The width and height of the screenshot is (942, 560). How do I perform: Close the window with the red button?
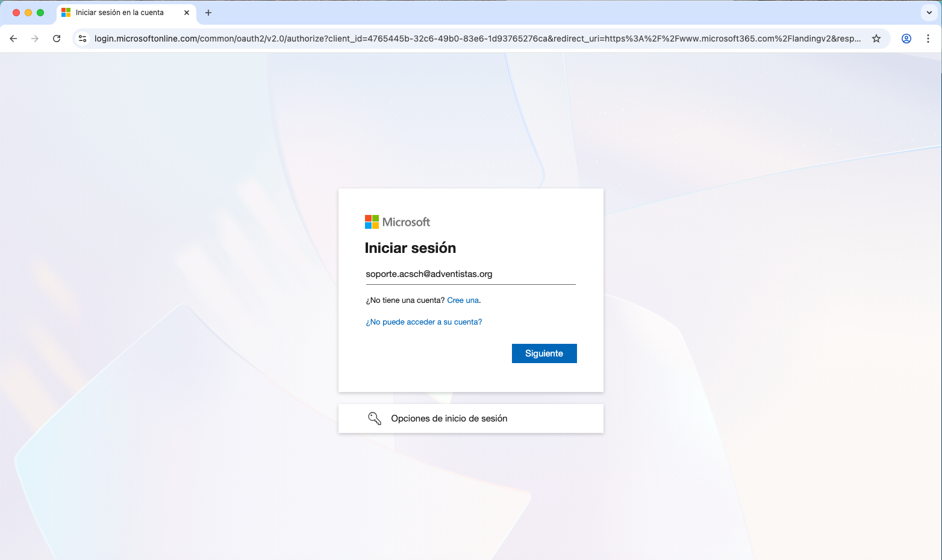coord(16,13)
